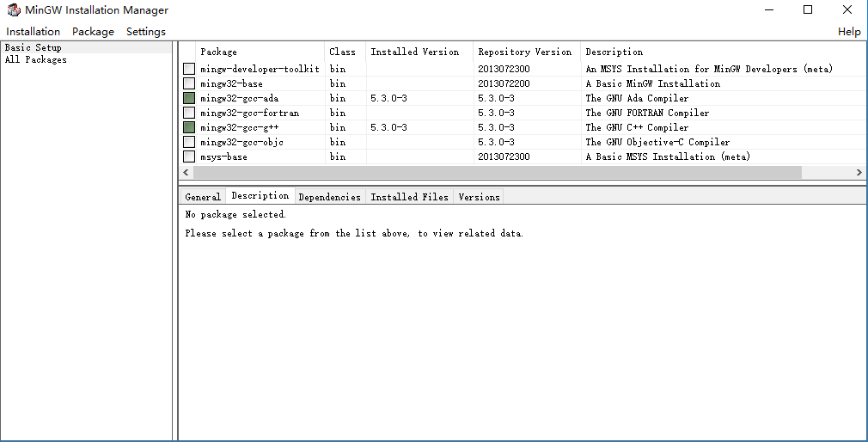868x442 pixels.
Task: Click 'A Basic MSYS Installation (meta)' description
Action: pyautogui.click(x=668, y=157)
